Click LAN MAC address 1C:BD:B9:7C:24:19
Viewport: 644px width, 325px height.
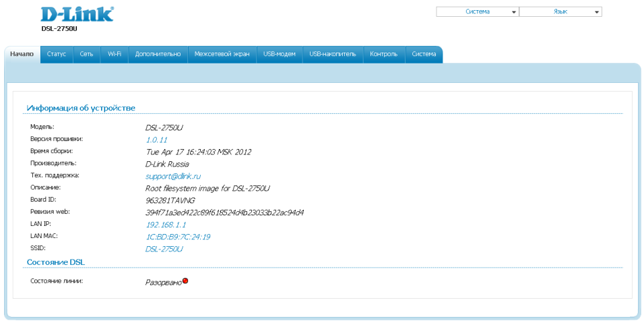[x=179, y=237]
